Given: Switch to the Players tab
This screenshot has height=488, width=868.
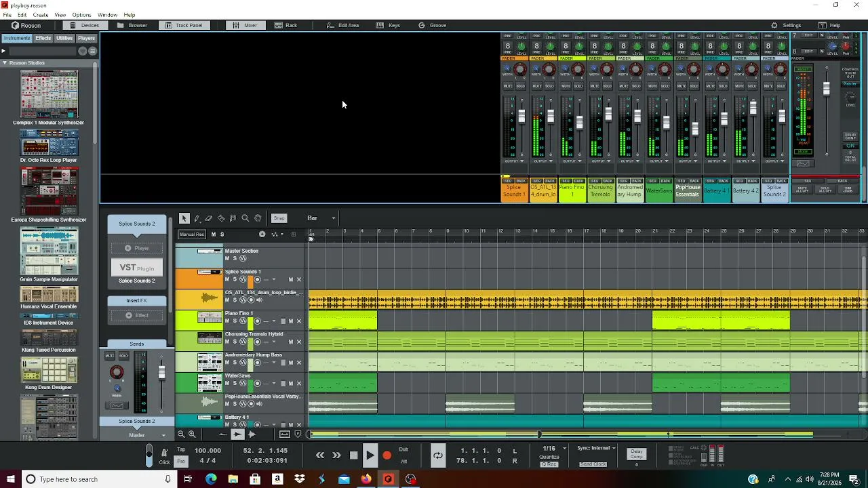Looking at the screenshot, I should click(87, 39).
